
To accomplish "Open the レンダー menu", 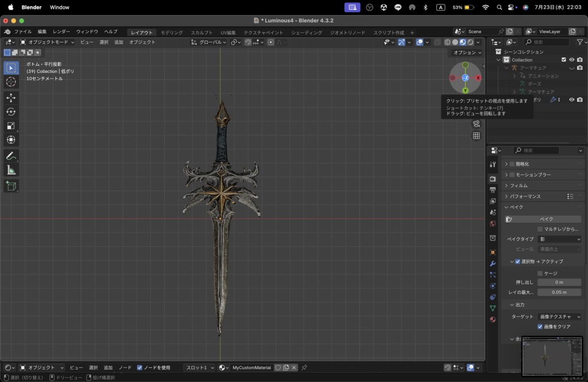I will pos(61,32).
